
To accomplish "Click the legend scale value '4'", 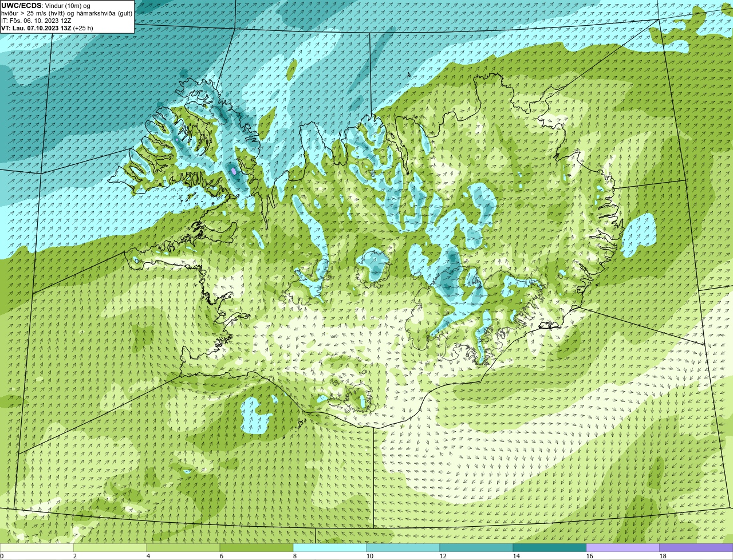I will [x=148, y=556].
